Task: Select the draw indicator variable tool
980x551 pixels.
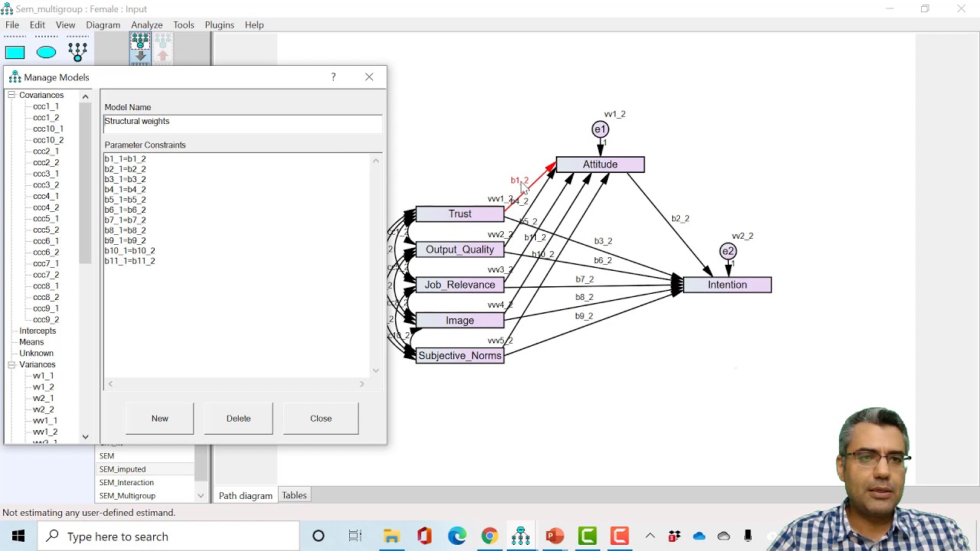Action: [77, 52]
